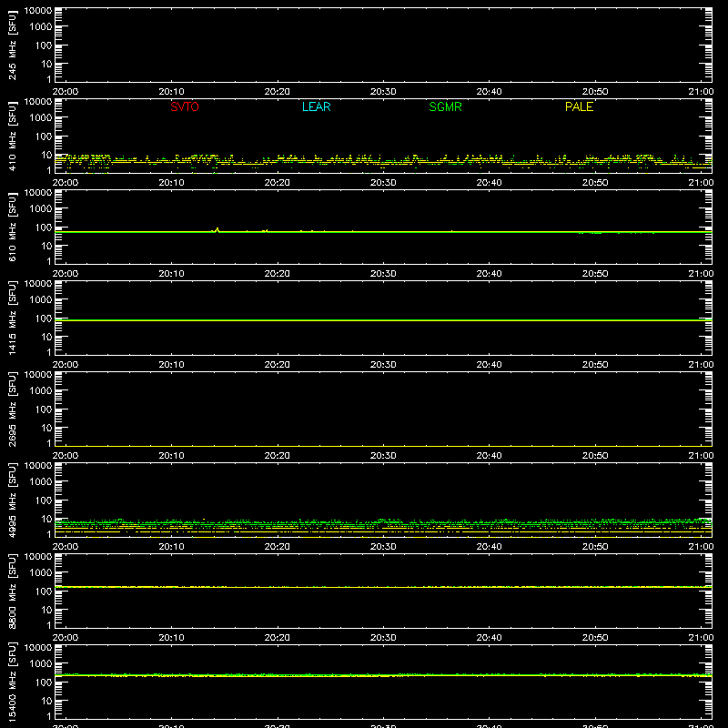Click the red SVTO station label
Image resolution: width=728 pixels, height=728 pixels.
(x=185, y=106)
